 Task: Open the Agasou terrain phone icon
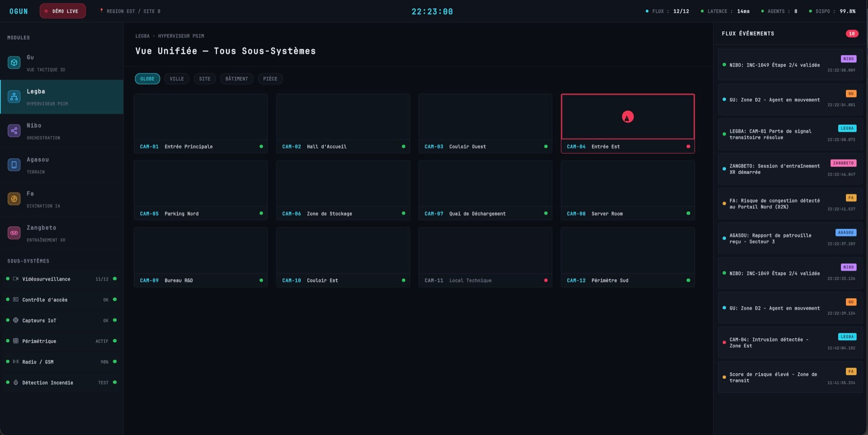coord(14,165)
